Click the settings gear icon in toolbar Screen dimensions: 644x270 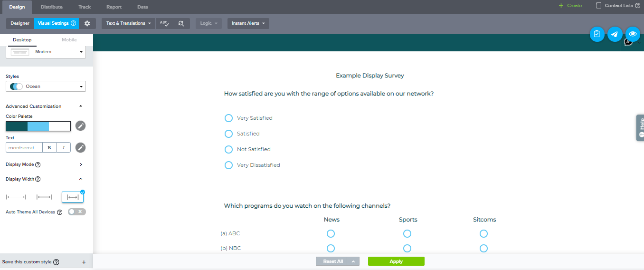87,23
